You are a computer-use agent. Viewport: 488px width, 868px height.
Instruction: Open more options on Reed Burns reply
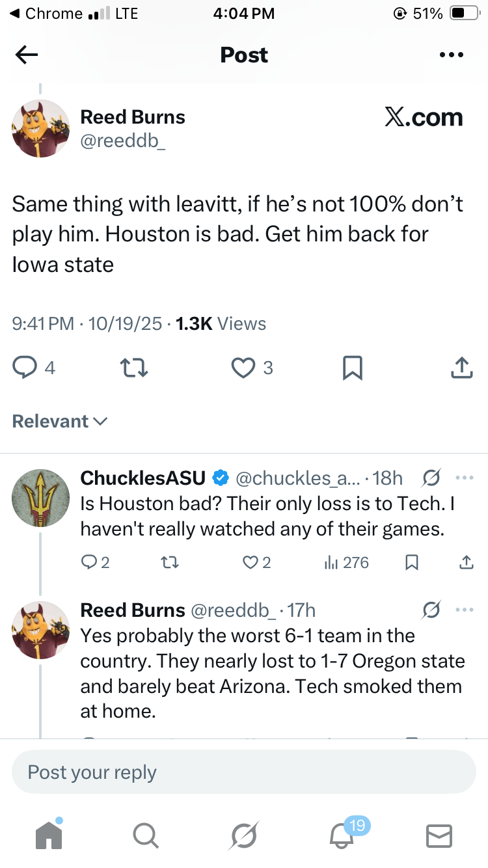(465, 610)
